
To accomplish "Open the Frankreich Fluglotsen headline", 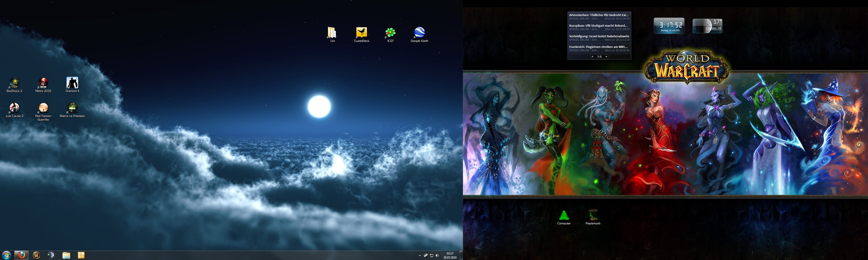I will point(598,47).
